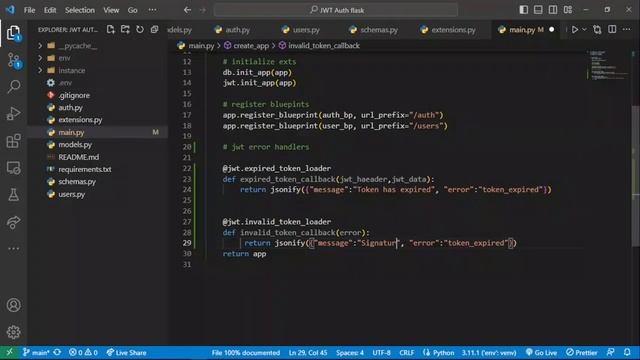Screen dimensions: 640x360
Task: Customize editor layout
Action: pyautogui.click(x=568, y=10)
